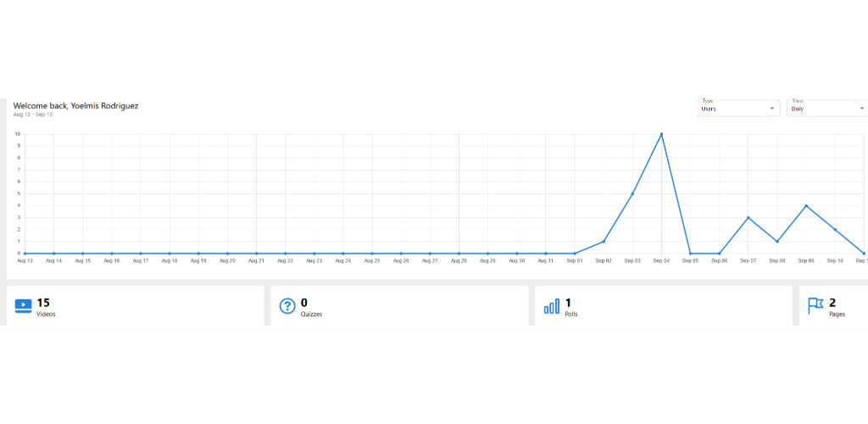
Task: Open the Type dropdown set to Users
Action: (738, 109)
